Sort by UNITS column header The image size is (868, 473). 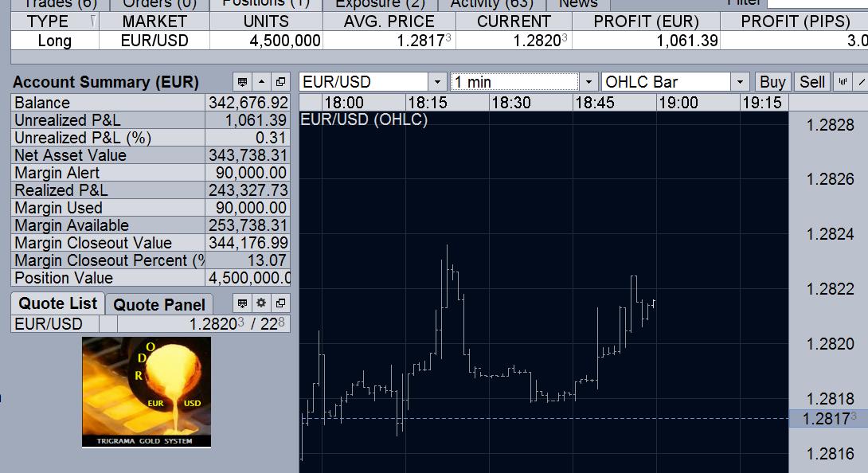[266, 21]
